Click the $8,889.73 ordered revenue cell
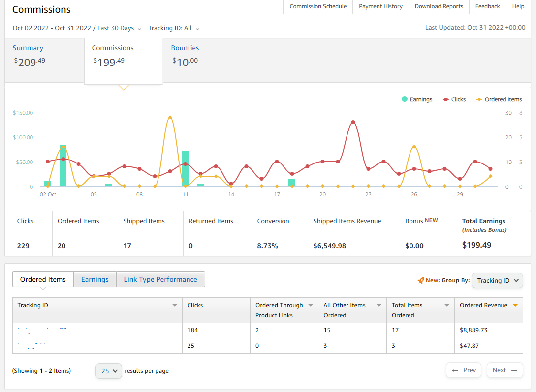The height and width of the screenshot is (392, 536). pos(488,330)
